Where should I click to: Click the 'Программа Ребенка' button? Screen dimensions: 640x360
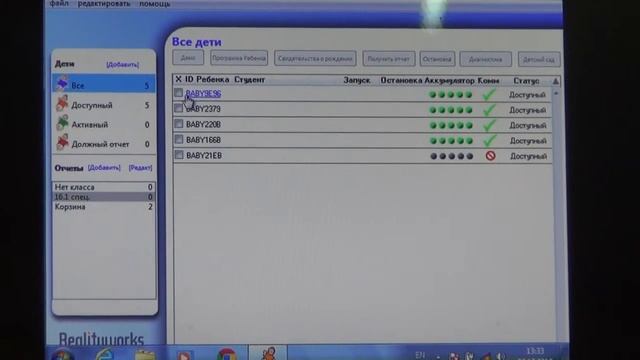point(239,58)
